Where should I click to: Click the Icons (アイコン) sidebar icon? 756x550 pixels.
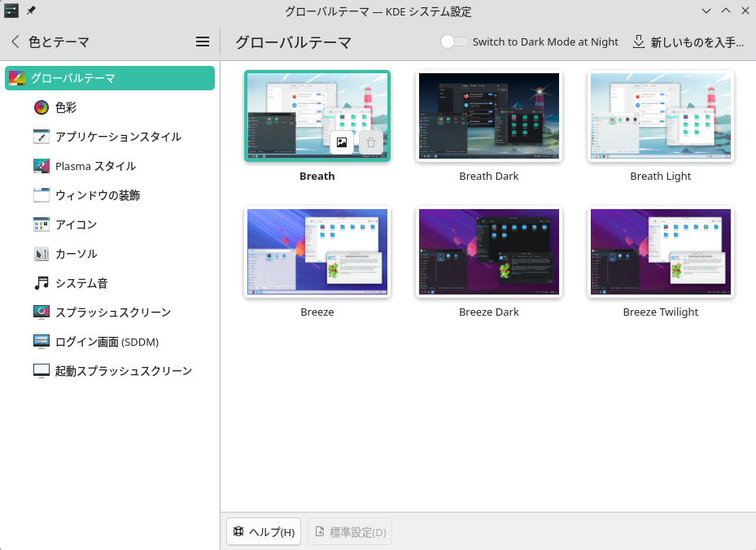click(x=42, y=225)
